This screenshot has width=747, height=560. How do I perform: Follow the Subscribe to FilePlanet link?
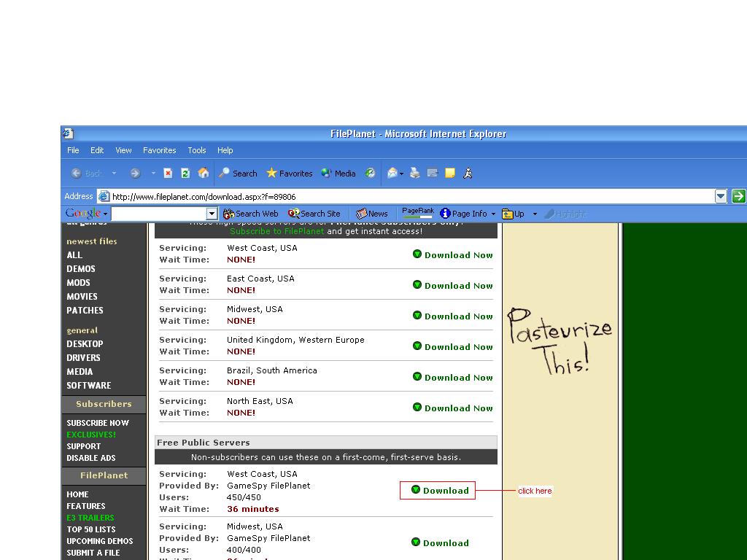(276, 231)
